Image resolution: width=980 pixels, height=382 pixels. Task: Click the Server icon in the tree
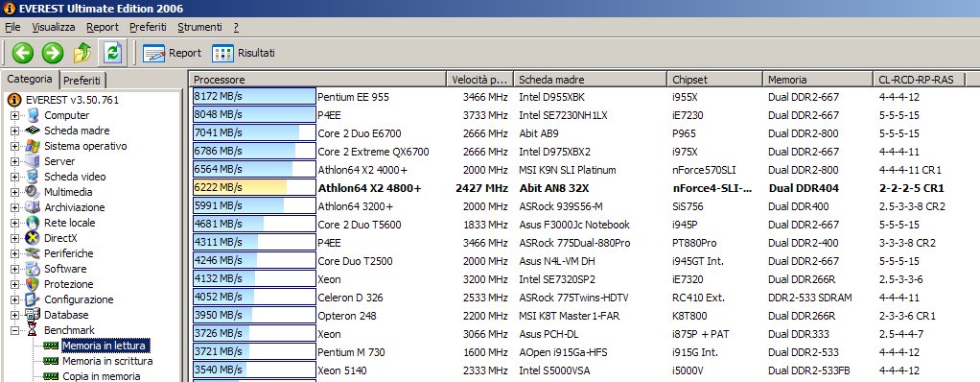[x=34, y=161]
